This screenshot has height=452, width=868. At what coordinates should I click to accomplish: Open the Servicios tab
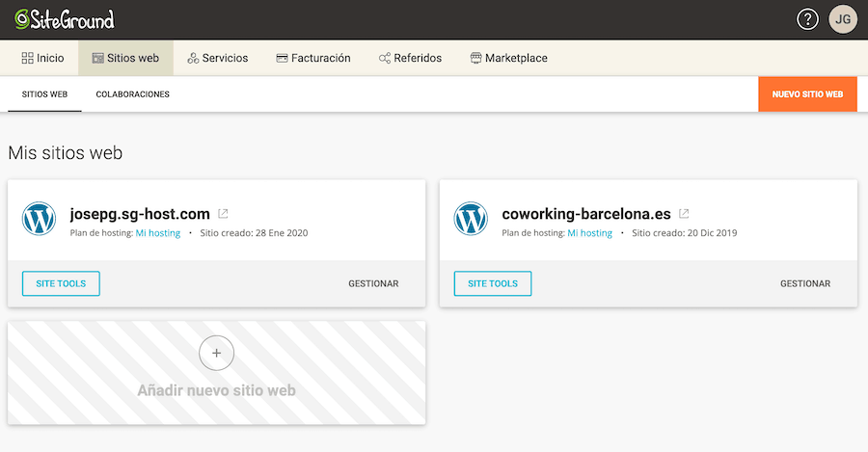(x=218, y=58)
